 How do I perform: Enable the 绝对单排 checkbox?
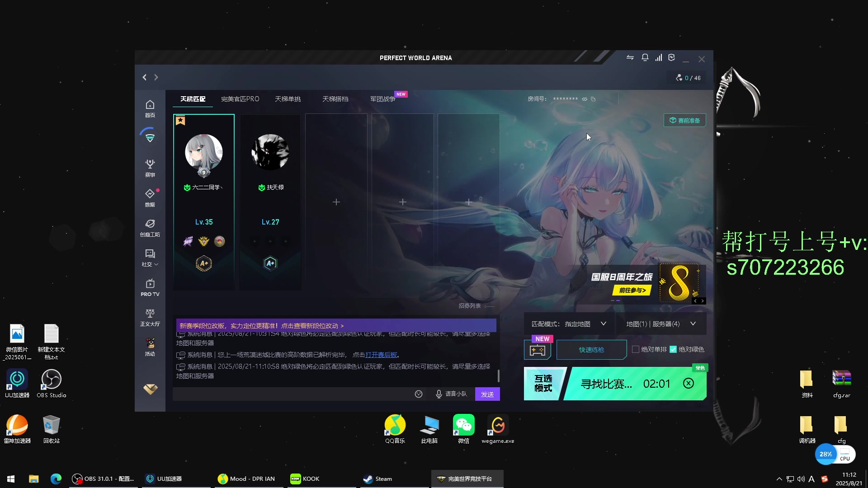636,349
